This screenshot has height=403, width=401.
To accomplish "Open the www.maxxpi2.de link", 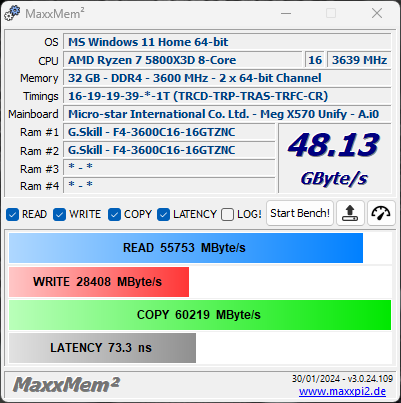I will click(342, 391).
